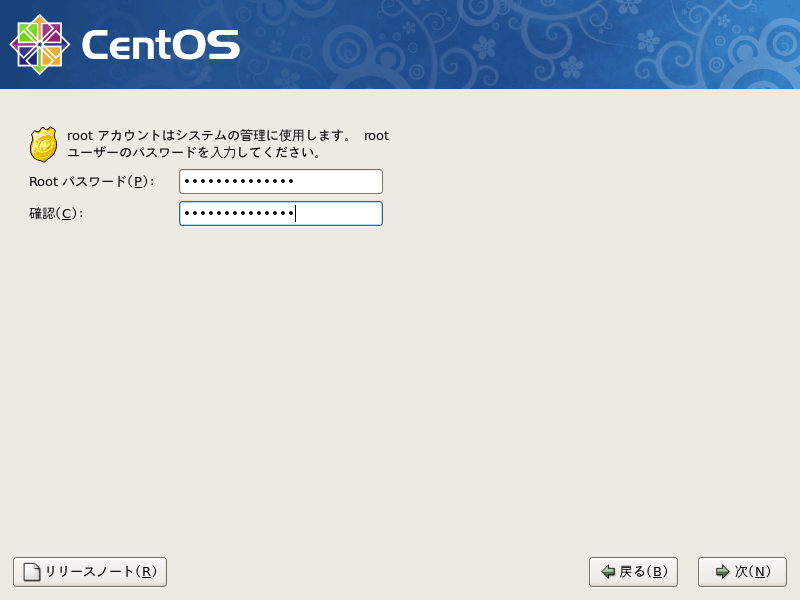800x600 pixels.
Task: Click inside the Root パスワード field
Action: [280, 181]
